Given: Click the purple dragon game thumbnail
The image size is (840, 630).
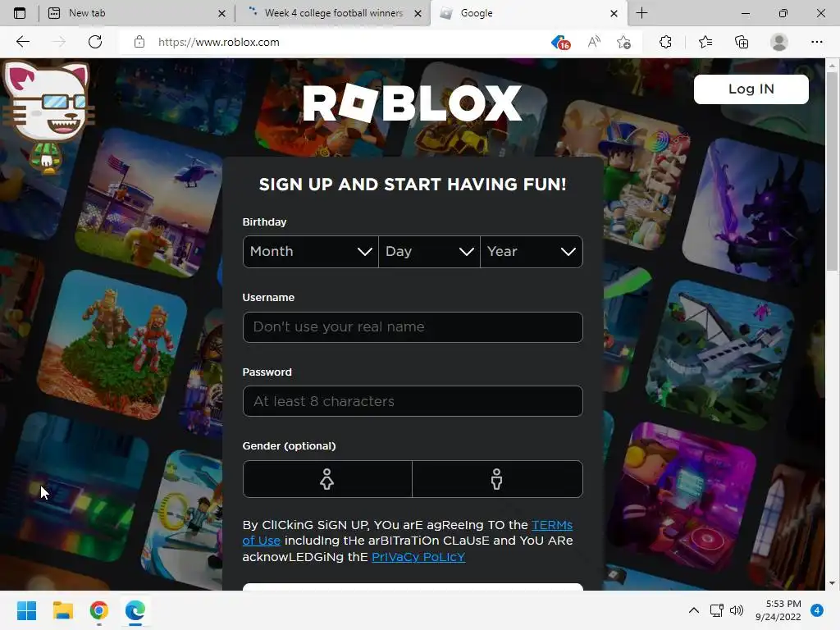Looking at the screenshot, I should tap(754, 210).
